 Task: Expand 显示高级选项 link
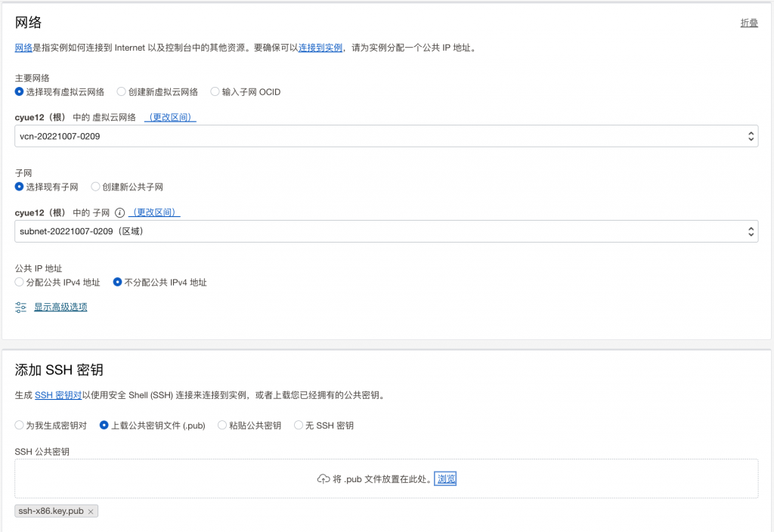(x=60, y=307)
